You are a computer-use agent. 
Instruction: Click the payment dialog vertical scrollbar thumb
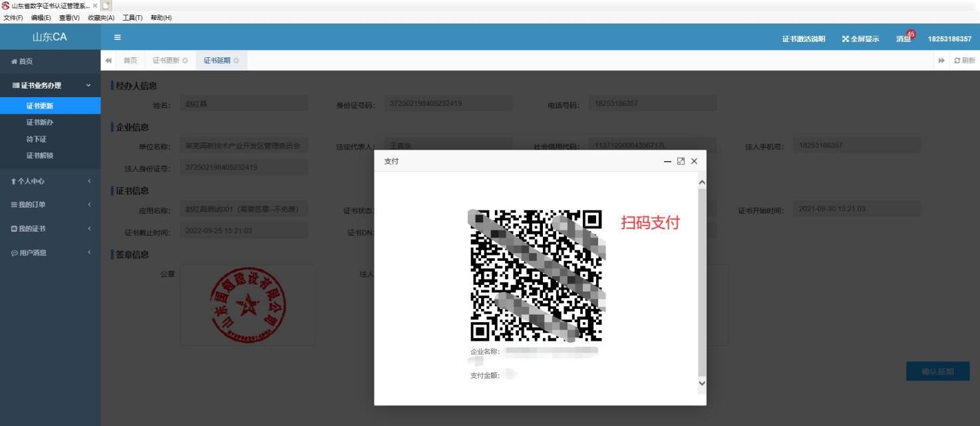pos(701,282)
